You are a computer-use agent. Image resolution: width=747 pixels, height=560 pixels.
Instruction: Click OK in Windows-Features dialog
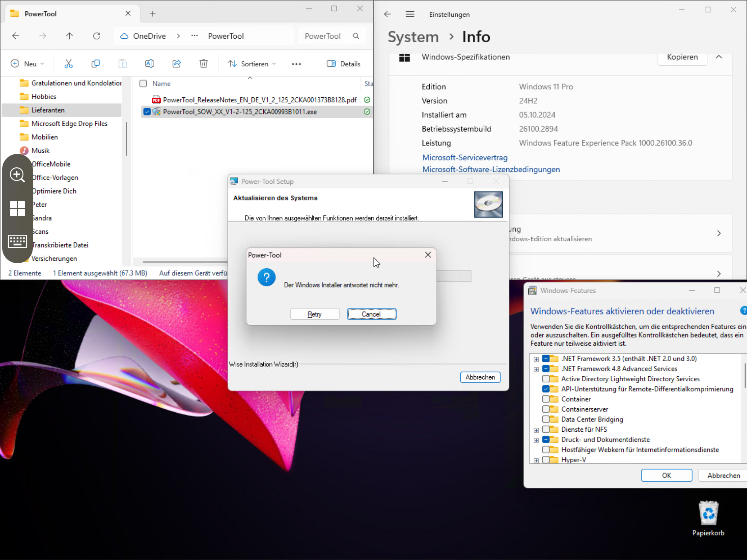pos(666,475)
